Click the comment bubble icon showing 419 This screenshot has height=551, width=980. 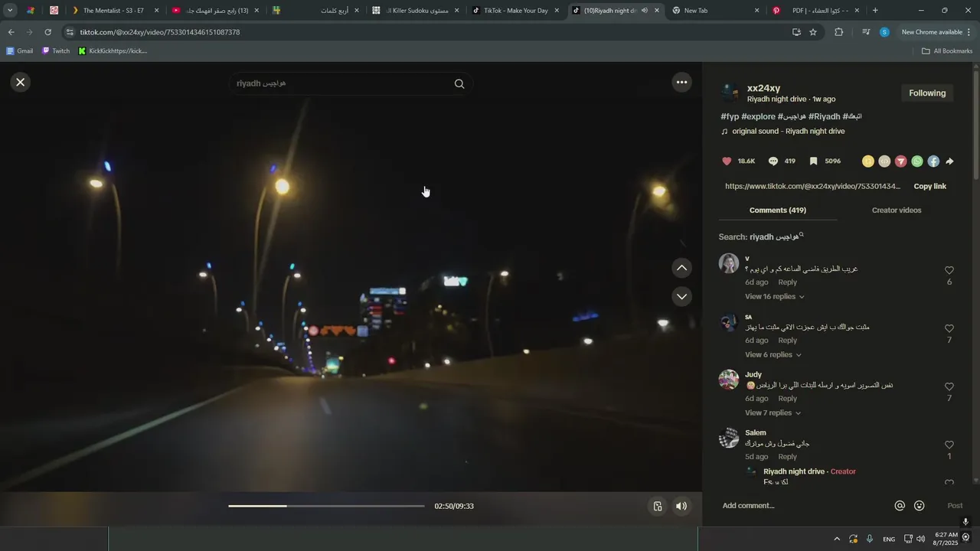pos(773,161)
